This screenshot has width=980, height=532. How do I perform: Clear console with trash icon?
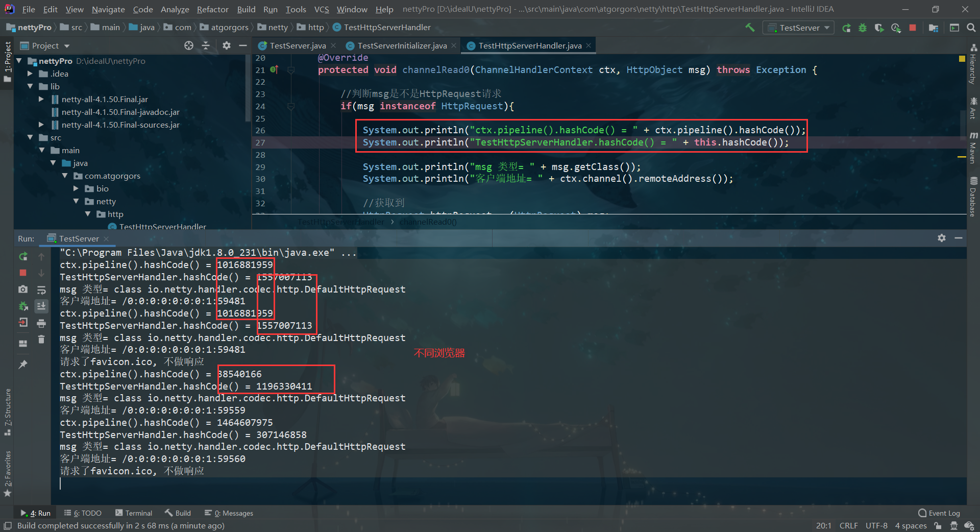41,339
